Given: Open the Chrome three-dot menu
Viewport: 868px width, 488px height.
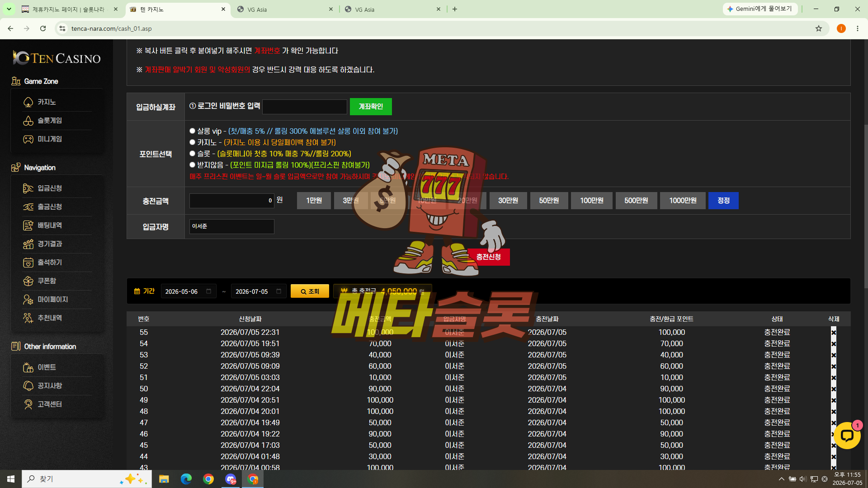Looking at the screenshot, I should pyautogui.click(x=858, y=28).
